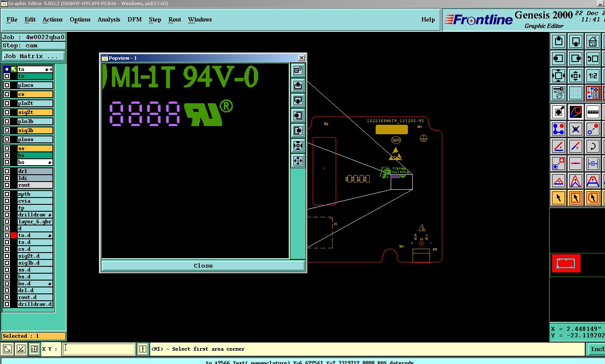The width and height of the screenshot is (605, 364).
Task: Click the red color swatch beside to.d
Action: tap(14, 235)
